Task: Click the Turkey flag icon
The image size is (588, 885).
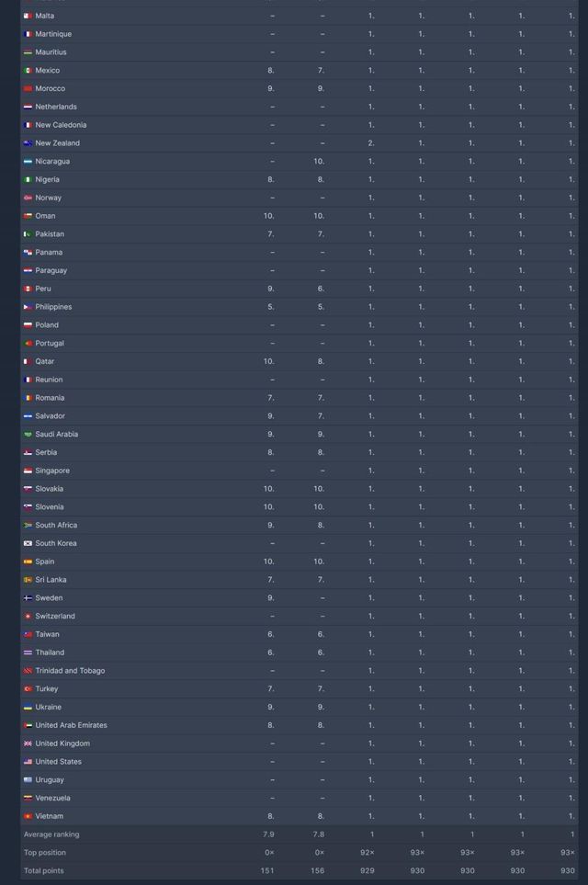Action: (x=28, y=688)
